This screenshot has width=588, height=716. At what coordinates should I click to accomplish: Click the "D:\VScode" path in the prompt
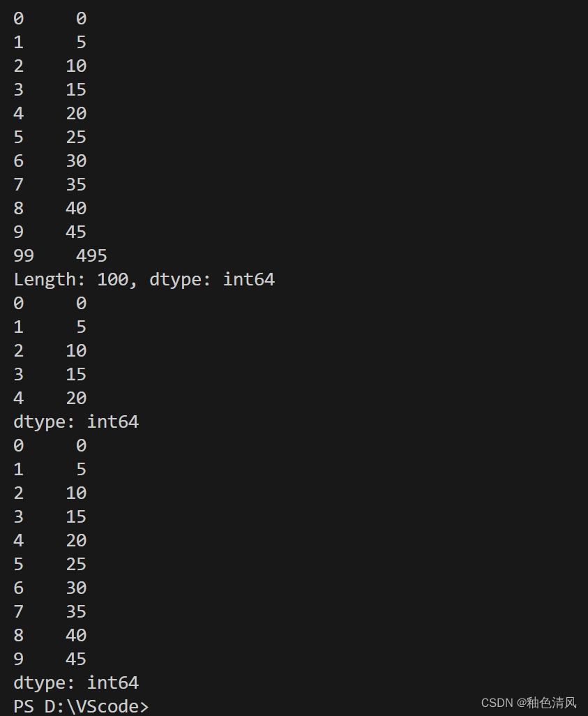click(x=91, y=706)
